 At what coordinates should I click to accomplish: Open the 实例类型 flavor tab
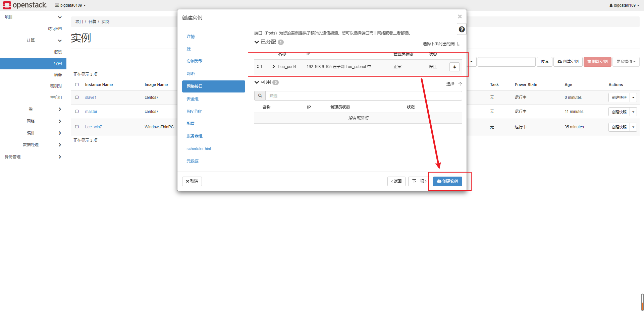(195, 61)
